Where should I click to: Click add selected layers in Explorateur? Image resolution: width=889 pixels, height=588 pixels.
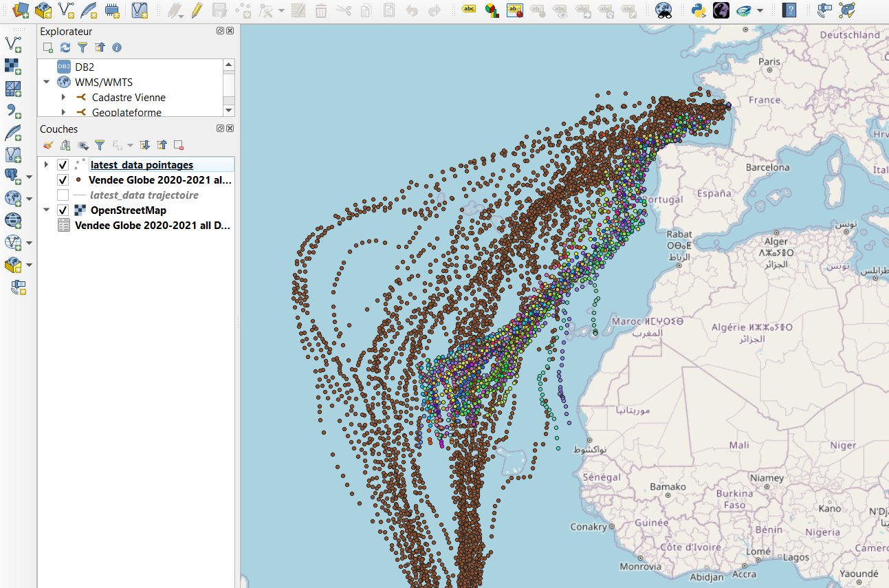tap(48, 47)
